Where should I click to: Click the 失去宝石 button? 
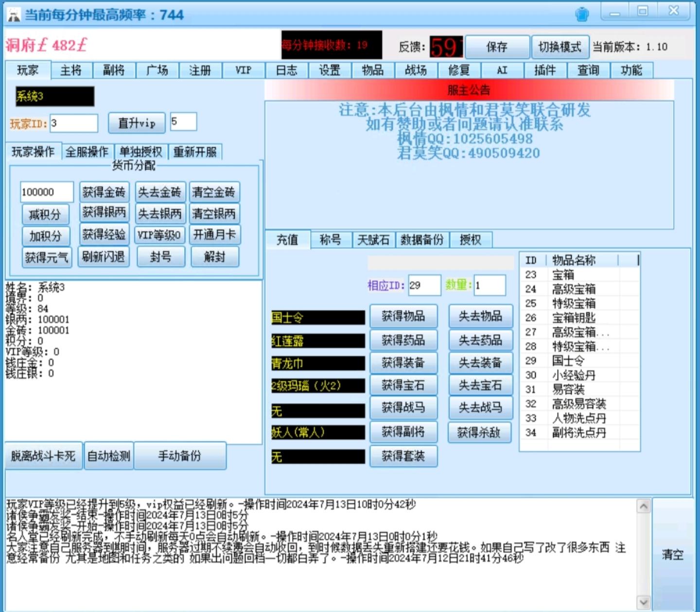coord(481,386)
